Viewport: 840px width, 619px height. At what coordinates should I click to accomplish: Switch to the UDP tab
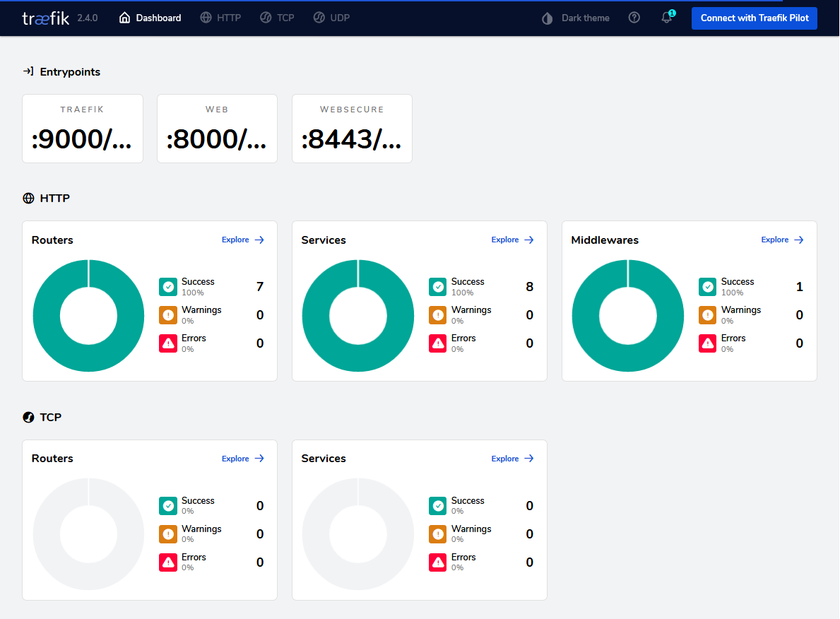pyautogui.click(x=331, y=18)
